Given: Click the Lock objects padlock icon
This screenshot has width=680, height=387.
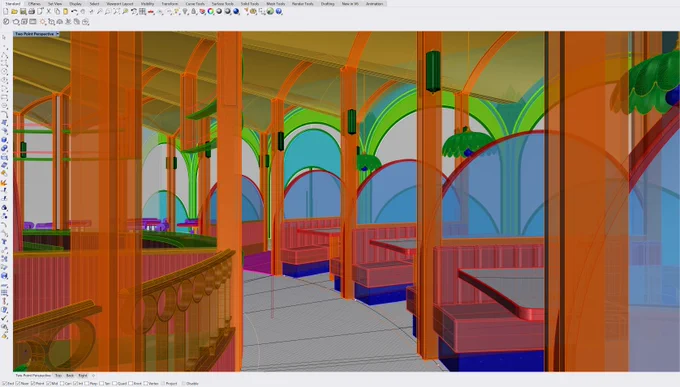Looking at the screenshot, I should [193, 11].
